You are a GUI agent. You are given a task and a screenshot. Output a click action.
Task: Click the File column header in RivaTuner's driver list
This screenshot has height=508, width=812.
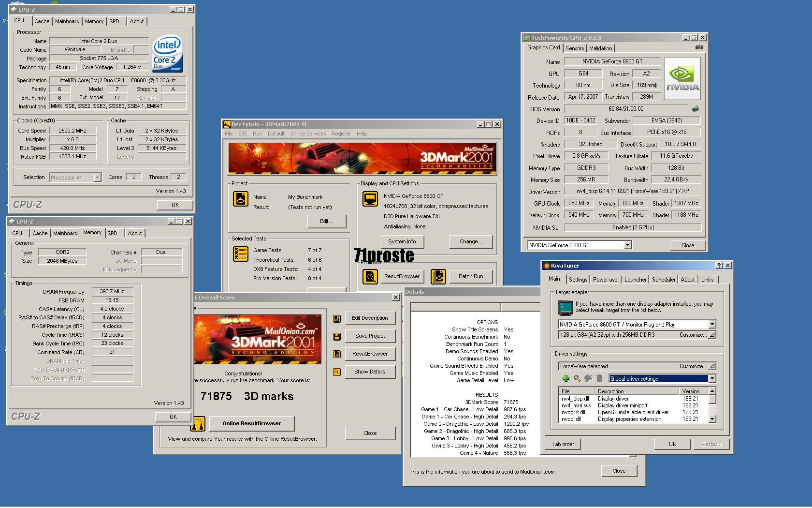pos(576,391)
